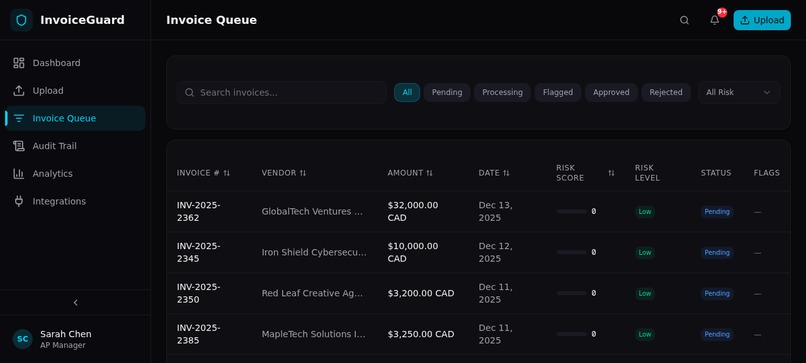Click the $10,000.00 CAD amount
806x363 pixels.
pos(413,252)
